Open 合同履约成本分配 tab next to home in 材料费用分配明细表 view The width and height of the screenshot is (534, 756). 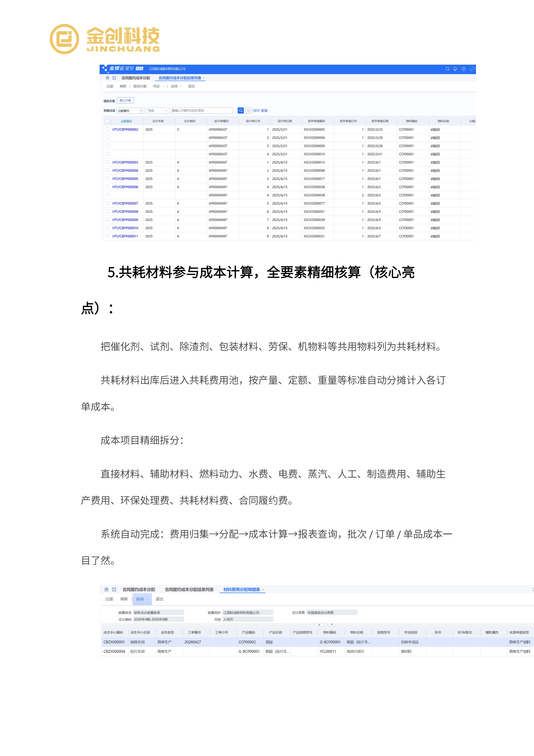(x=139, y=589)
